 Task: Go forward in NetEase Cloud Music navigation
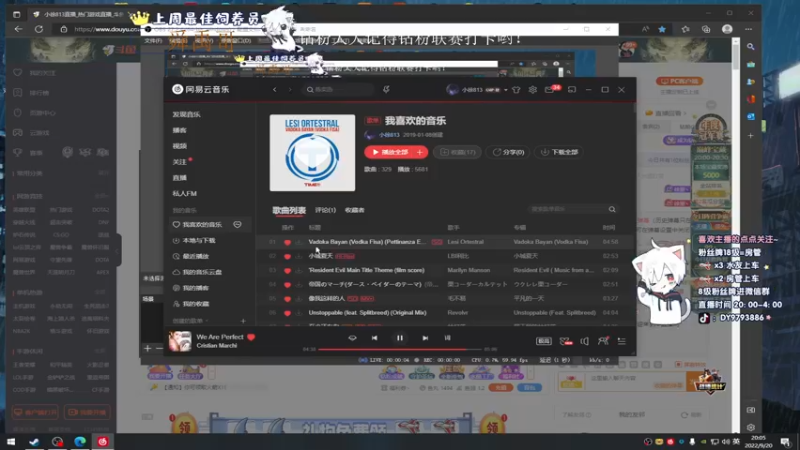point(290,90)
